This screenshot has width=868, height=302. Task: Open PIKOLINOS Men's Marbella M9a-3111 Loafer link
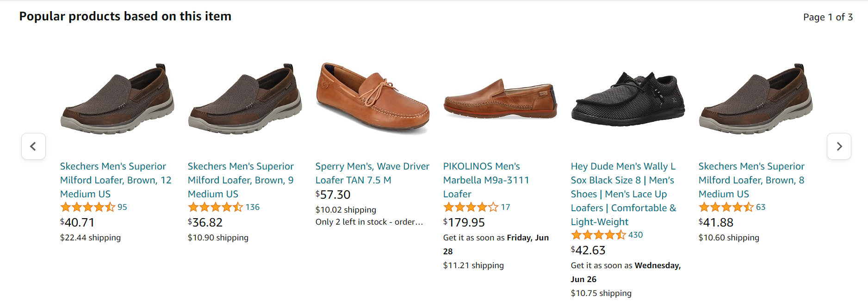point(486,180)
